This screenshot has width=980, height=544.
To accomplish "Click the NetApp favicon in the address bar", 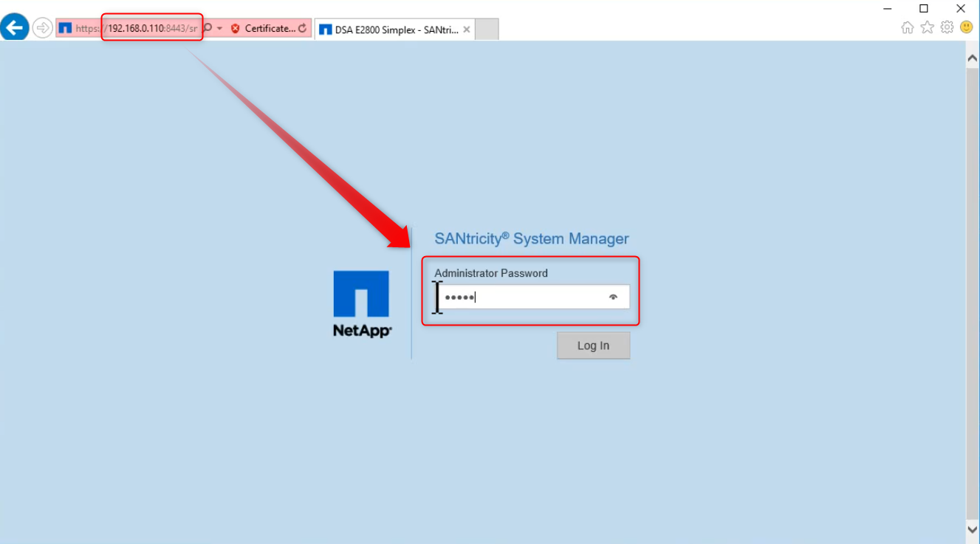I will coord(64,28).
